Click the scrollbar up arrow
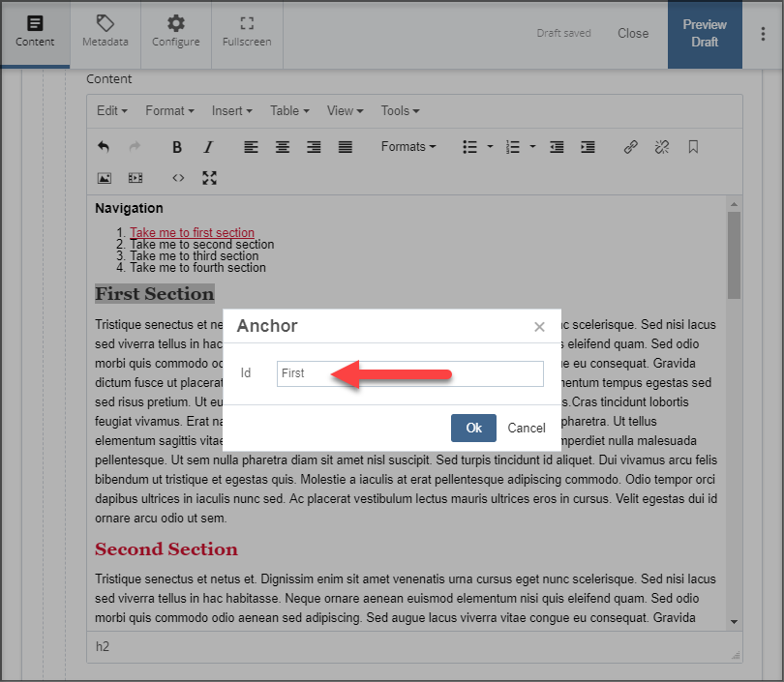 coord(734,204)
